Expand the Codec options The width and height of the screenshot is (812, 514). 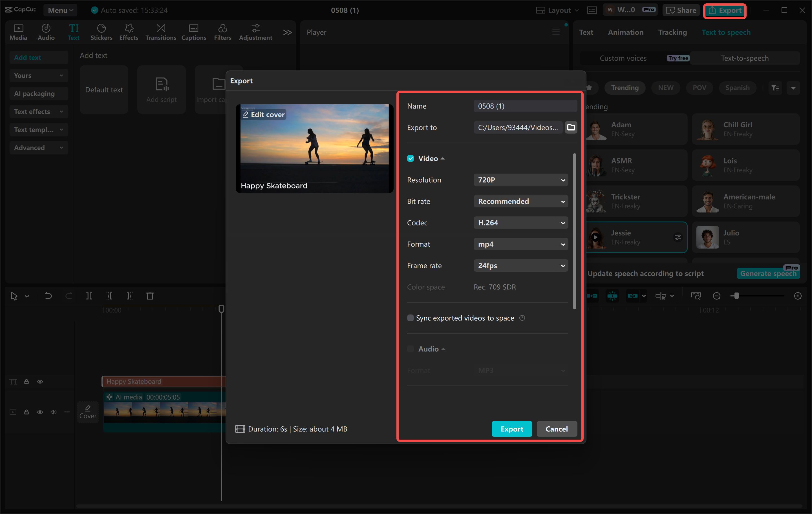(520, 222)
